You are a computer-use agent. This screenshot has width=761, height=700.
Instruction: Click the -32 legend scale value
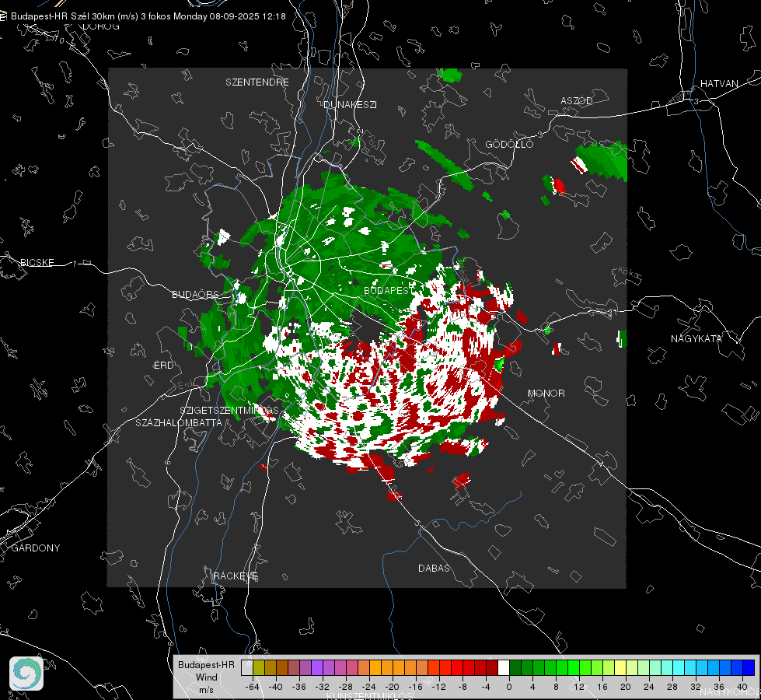[323, 687]
